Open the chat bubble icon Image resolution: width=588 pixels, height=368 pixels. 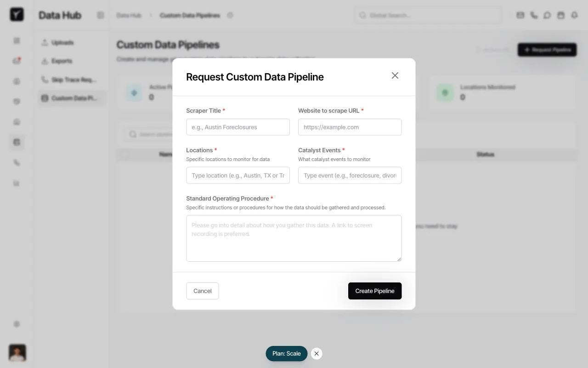[x=547, y=15]
